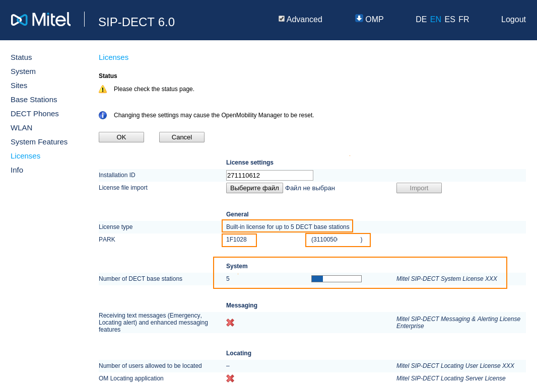This screenshot has height=392, width=537.
Task: Click the red X for OM Locating application
Action: 230,378
